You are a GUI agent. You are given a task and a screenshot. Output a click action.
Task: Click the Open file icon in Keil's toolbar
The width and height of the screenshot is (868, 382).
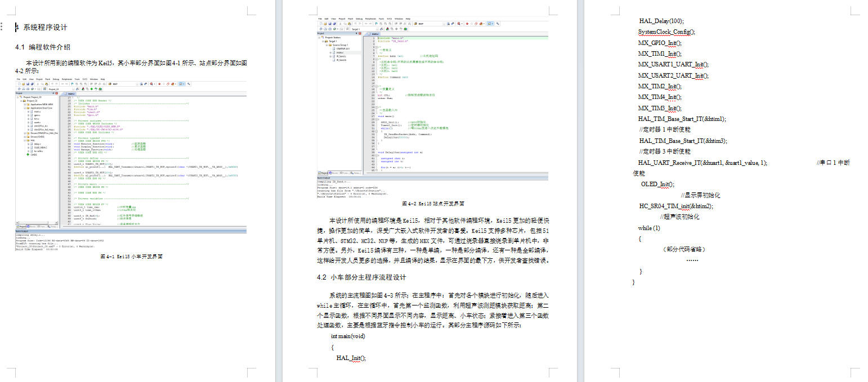tap(325, 23)
